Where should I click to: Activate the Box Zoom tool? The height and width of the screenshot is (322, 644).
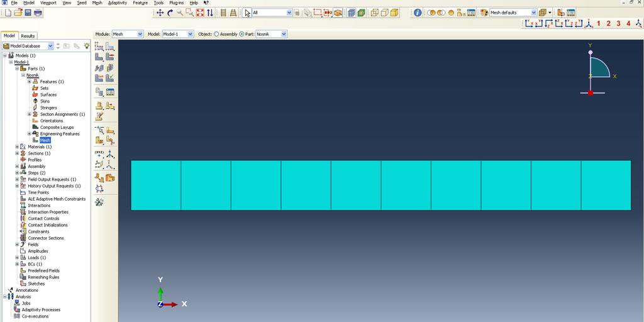[190, 13]
